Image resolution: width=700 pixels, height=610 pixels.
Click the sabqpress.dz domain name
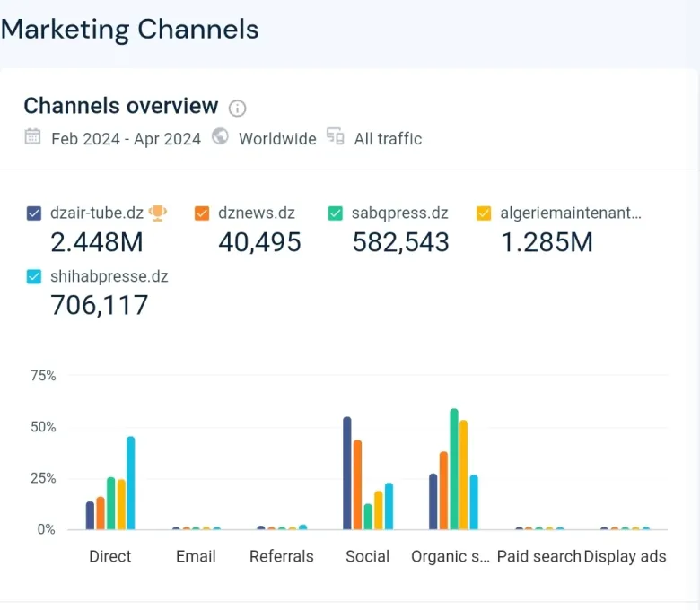[x=399, y=213]
